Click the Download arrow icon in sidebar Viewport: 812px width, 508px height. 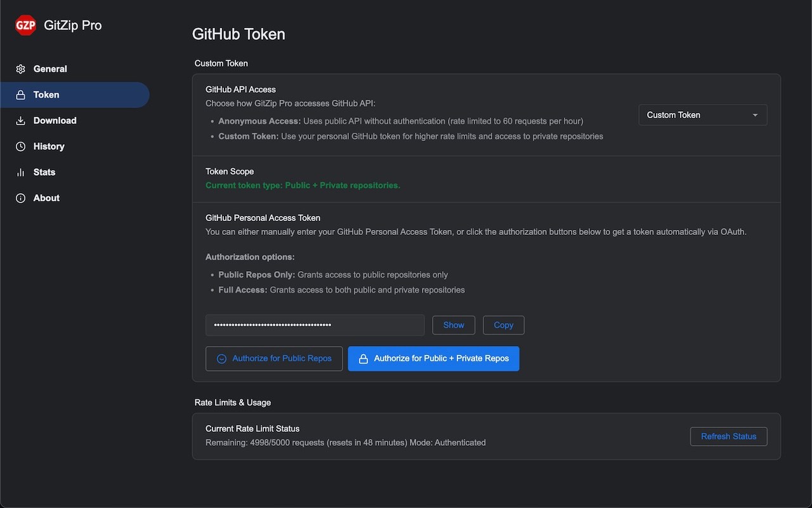point(21,121)
